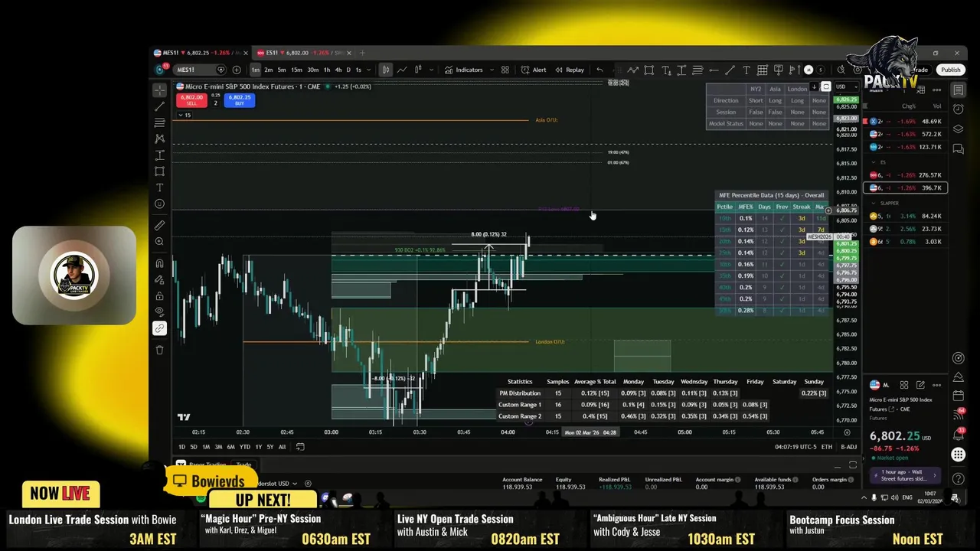Open the help center question mark icon

[x=958, y=477]
